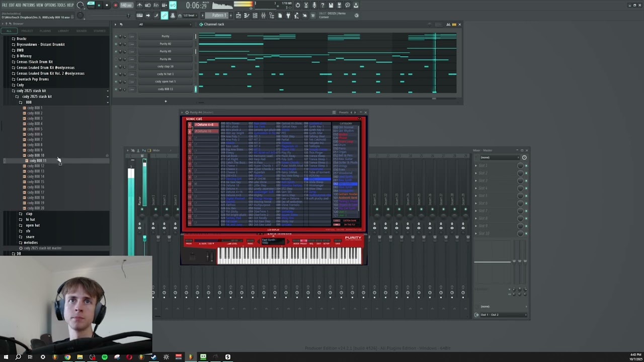Open the channel rack toolbar icon
Viewport: 644px width, 362px height.
[255, 16]
